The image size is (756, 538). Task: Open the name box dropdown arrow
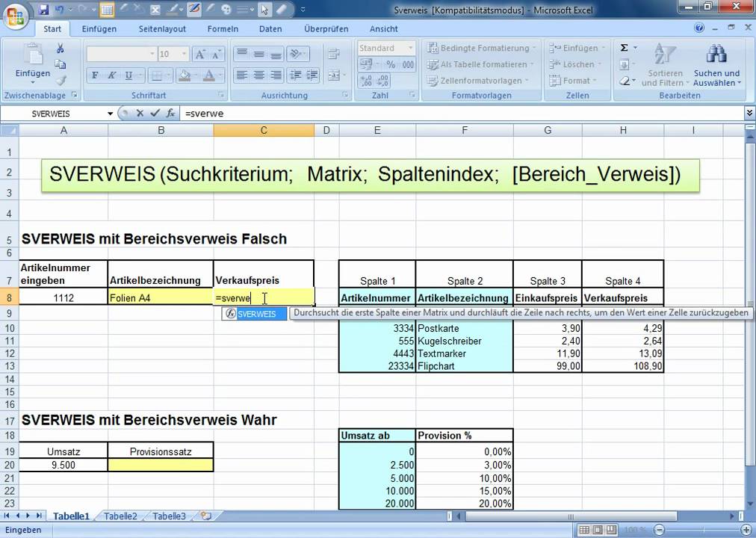coord(110,114)
